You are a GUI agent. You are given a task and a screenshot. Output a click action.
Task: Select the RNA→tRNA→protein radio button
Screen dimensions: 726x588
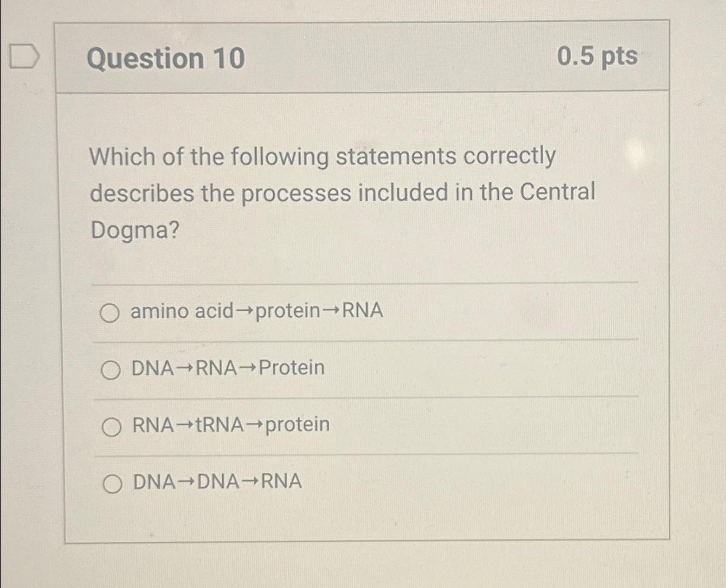[111, 425]
